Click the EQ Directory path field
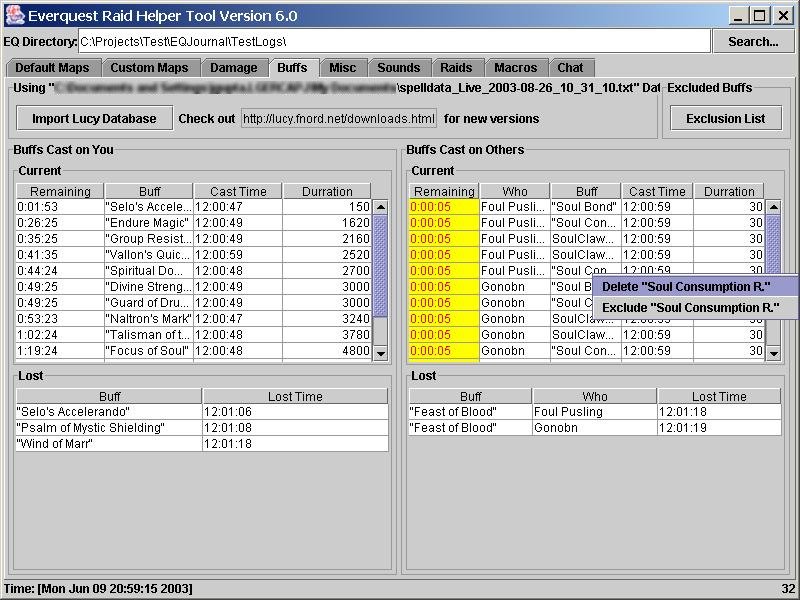This screenshot has width=800, height=600. point(394,41)
